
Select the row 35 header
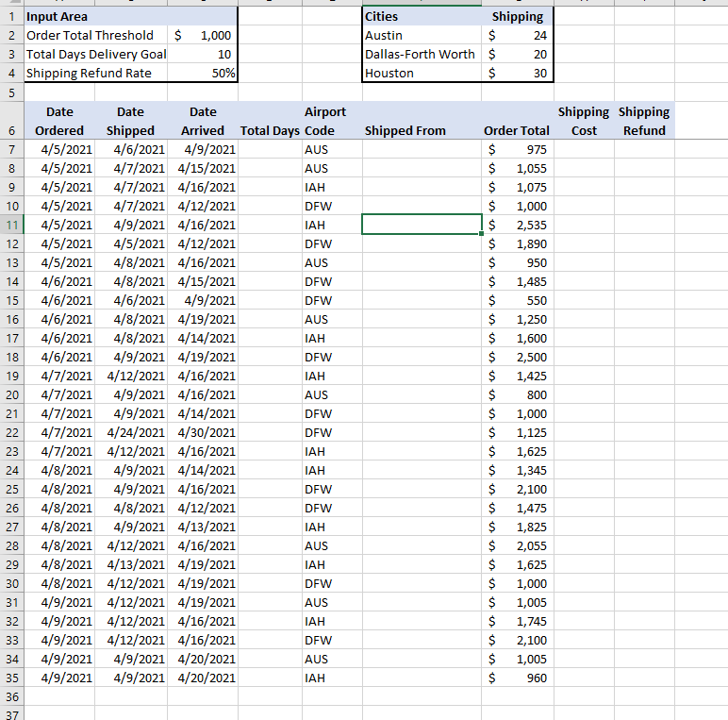pos(12,678)
